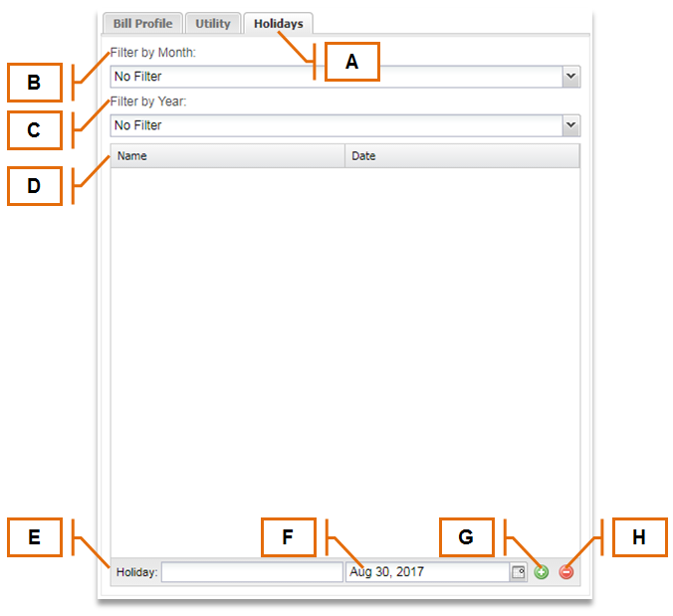Click the Holiday: label text
The height and width of the screenshot is (616, 673).
pyautogui.click(x=137, y=572)
